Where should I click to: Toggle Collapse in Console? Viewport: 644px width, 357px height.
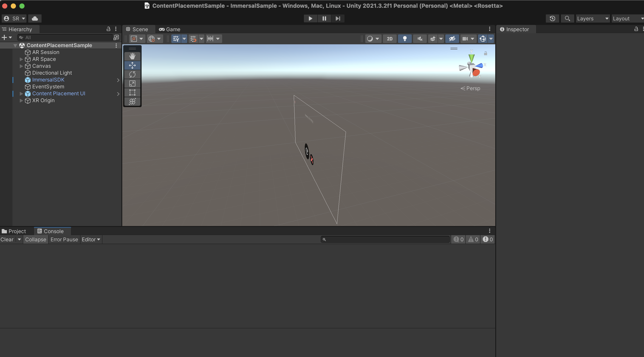click(x=36, y=239)
